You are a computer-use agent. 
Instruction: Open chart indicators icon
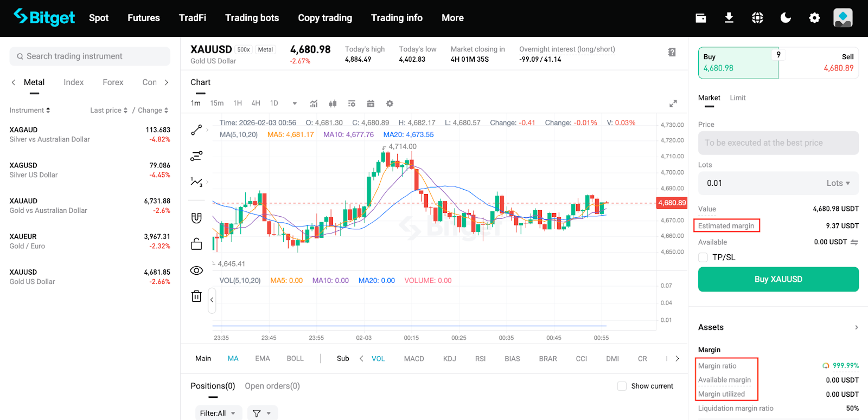[314, 104]
